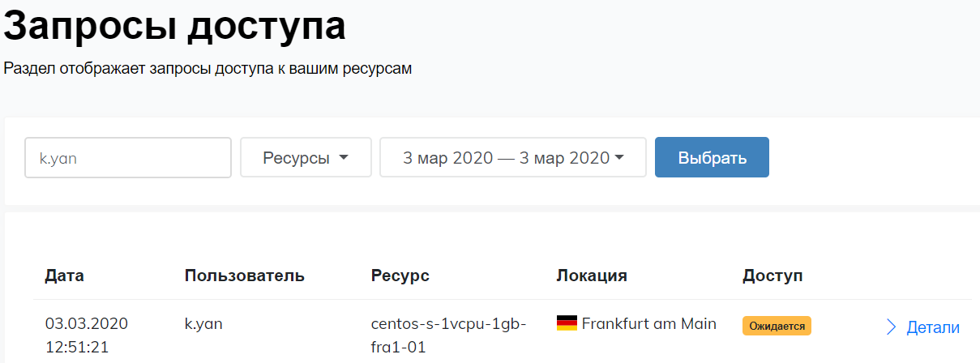Click the Локация column header
Screen dimensions: 980x363
click(x=592, y=275)
